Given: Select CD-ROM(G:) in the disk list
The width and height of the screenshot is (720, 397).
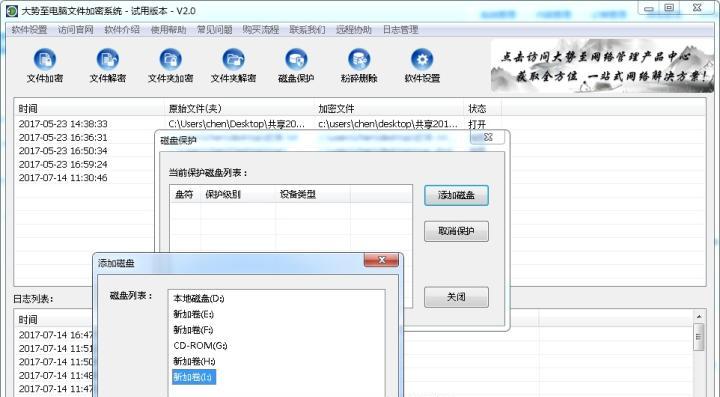Looking at the screenshot, I should tap(200, 346).
